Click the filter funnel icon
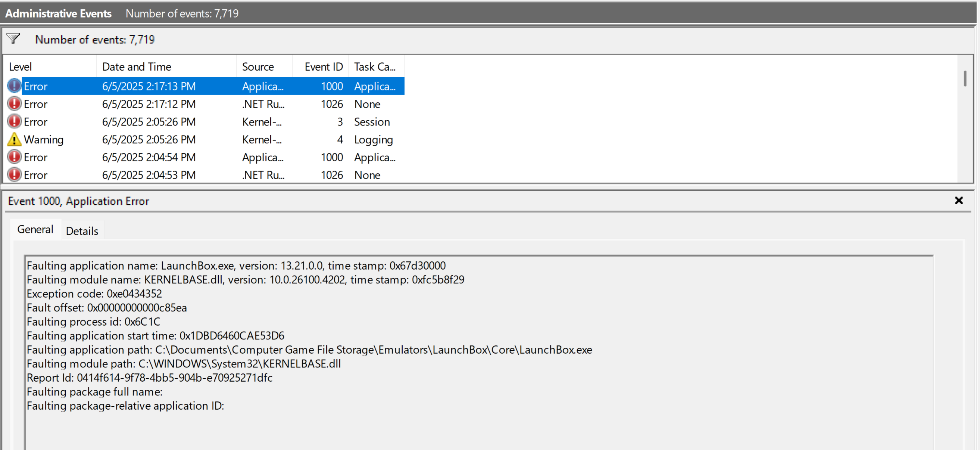 pos(13,39)
